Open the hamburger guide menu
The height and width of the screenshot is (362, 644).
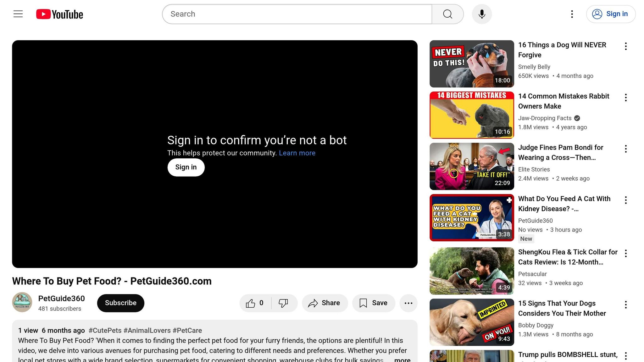point(18,14)
